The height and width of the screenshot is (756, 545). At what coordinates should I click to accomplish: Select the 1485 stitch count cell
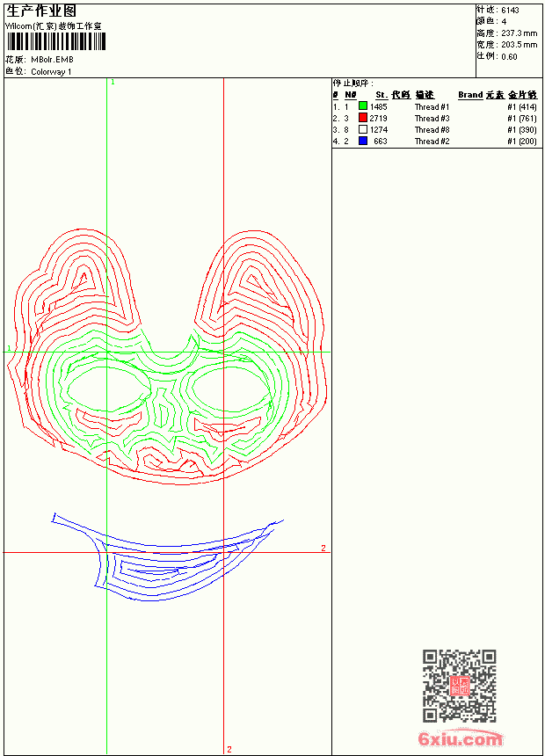point(379,106)
